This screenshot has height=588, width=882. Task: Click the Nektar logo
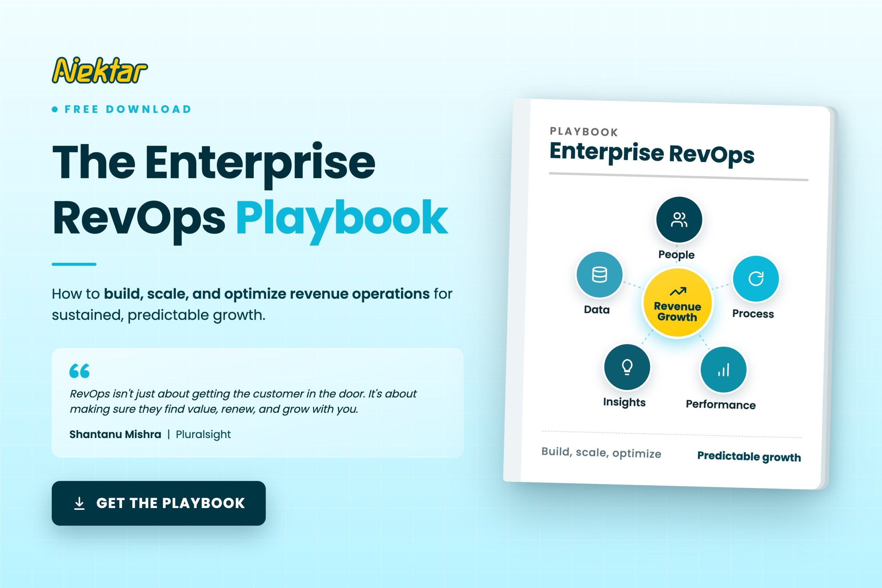[x=100, y=70]
